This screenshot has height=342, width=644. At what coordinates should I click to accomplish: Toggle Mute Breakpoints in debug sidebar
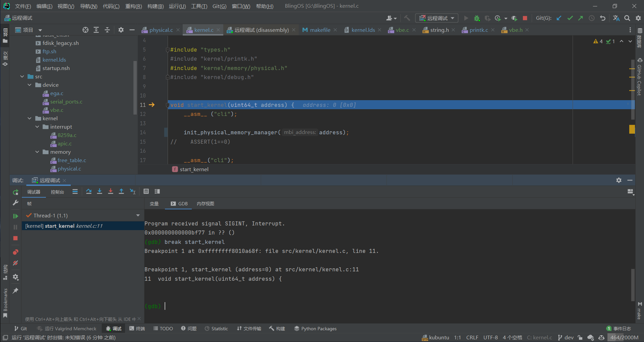(15, 263)
